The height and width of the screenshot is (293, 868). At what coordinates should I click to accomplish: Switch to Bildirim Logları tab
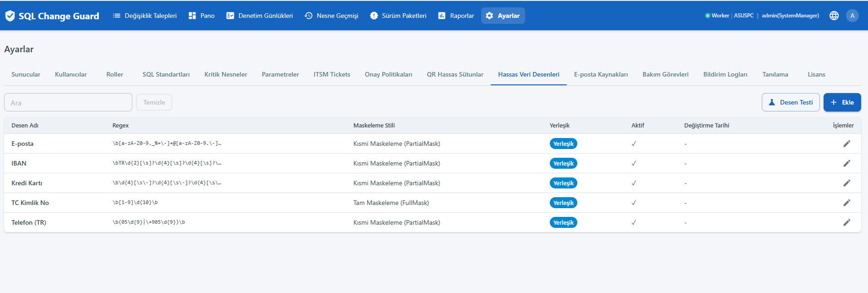725,74
